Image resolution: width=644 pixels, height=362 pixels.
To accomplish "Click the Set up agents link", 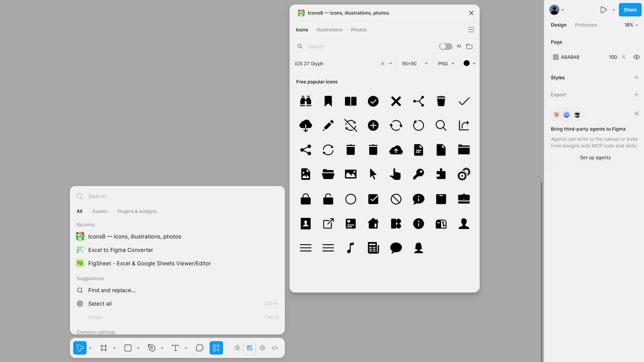I will point(595,158).
